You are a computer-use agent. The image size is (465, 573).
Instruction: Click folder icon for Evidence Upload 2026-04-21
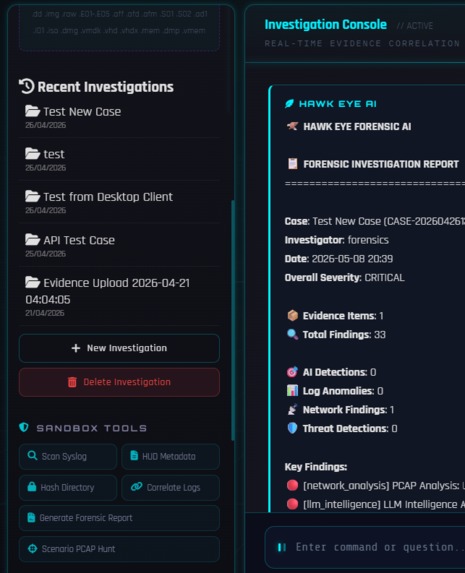click(x=33, y=282)
